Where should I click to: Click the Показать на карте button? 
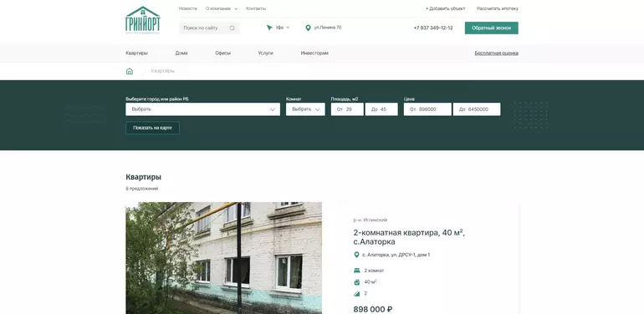pos(152,128)
